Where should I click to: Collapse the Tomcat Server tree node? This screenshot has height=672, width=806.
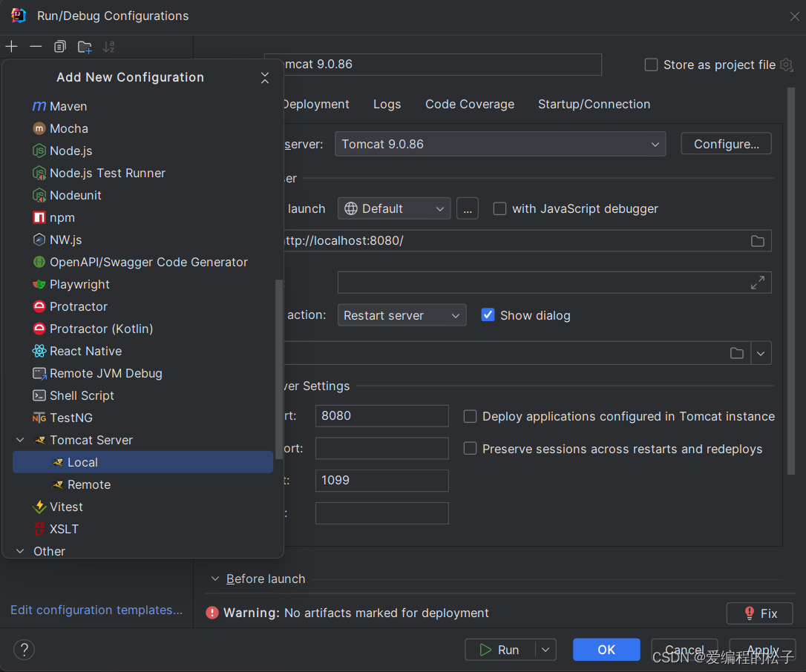[x=20, y=440]
